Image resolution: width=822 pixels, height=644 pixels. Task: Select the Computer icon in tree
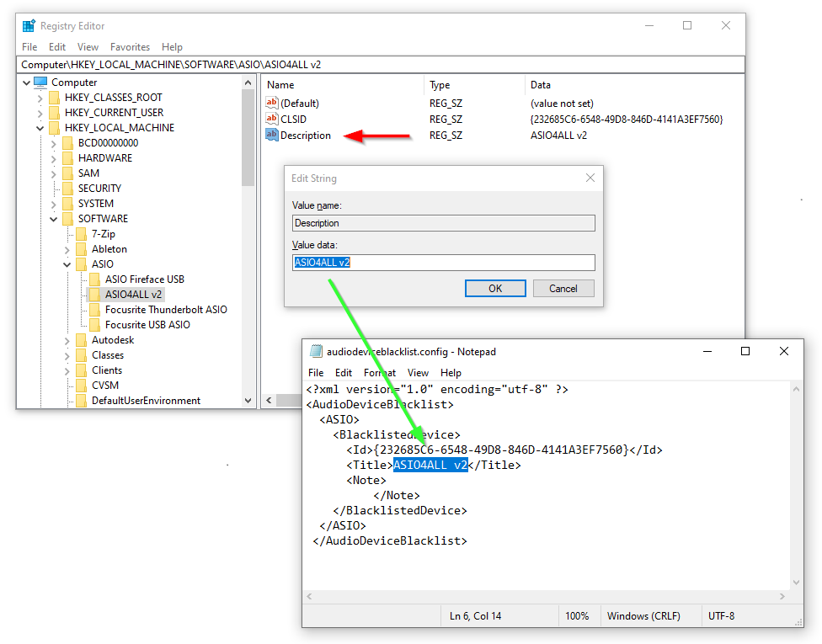click(x=40, y=82)
